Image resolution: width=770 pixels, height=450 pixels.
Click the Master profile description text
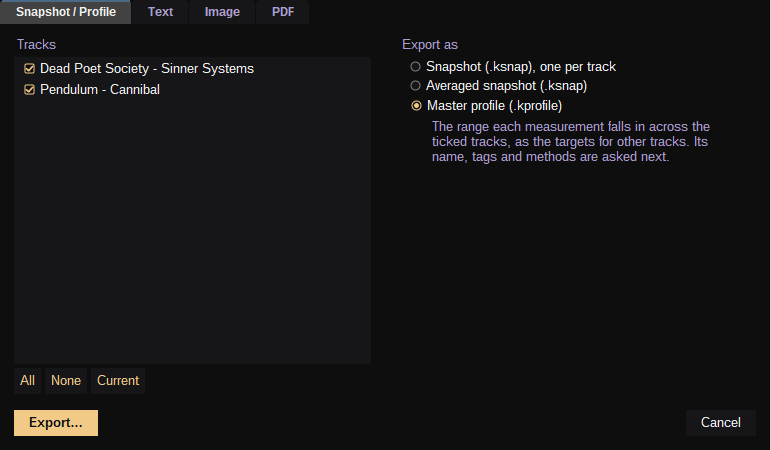pyautogui.click(x=571, y=141)
